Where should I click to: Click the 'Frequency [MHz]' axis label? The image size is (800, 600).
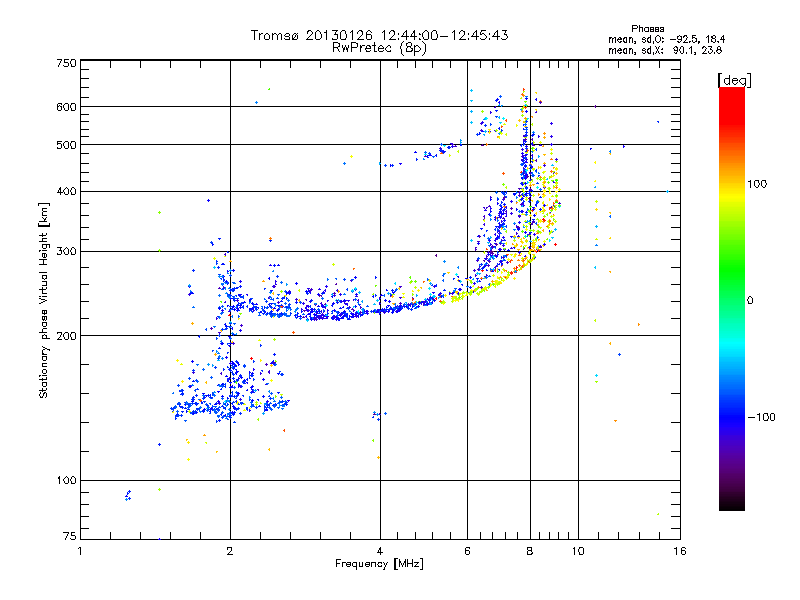point(379,564)
